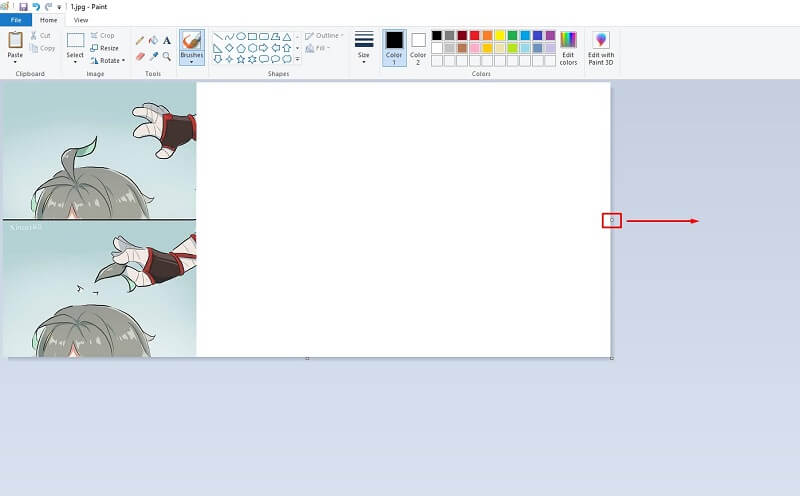The width and height of the screenshot is (800, 496).
Task: Choose the Rounded rectangular callout shape
Action: pos(264,59)
